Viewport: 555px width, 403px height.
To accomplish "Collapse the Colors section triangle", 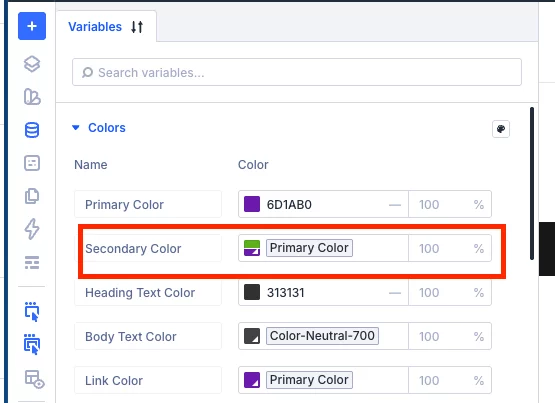I will pyautogui.click(x=76, y=127).
